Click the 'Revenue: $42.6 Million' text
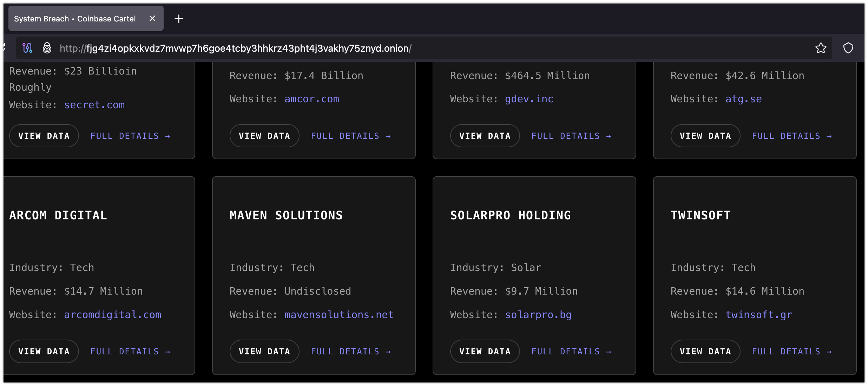 [x=737, y=76]
